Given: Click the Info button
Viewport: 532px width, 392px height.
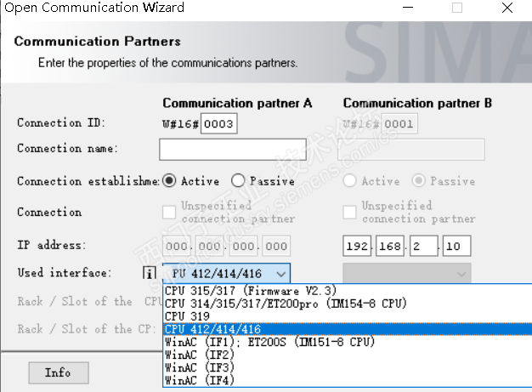Looking at the screenshot, I should tap(59, 372).
